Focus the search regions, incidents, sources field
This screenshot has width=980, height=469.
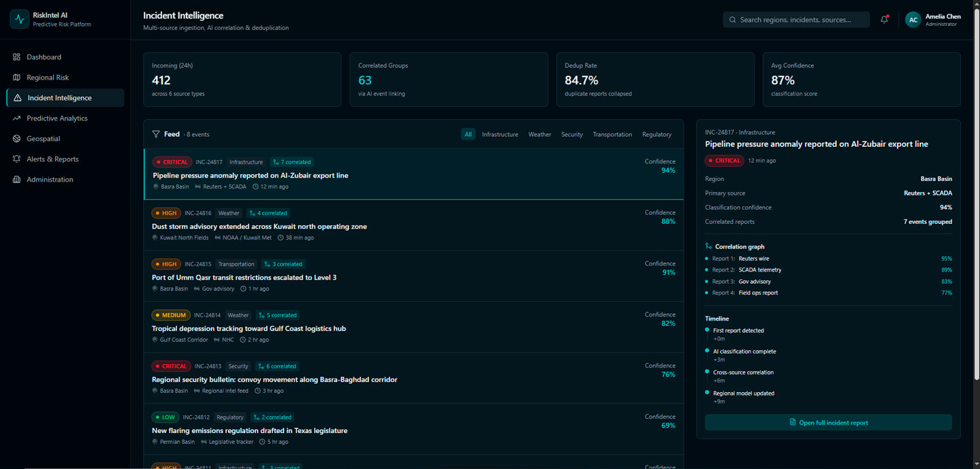[796, 20]
